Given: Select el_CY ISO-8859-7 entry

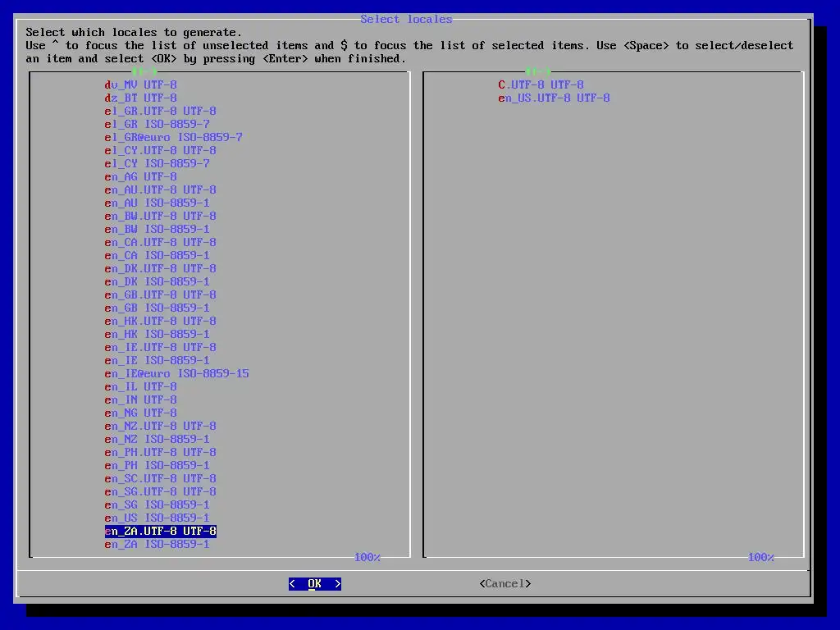Looking at the screenshot, I should (157, 163).
